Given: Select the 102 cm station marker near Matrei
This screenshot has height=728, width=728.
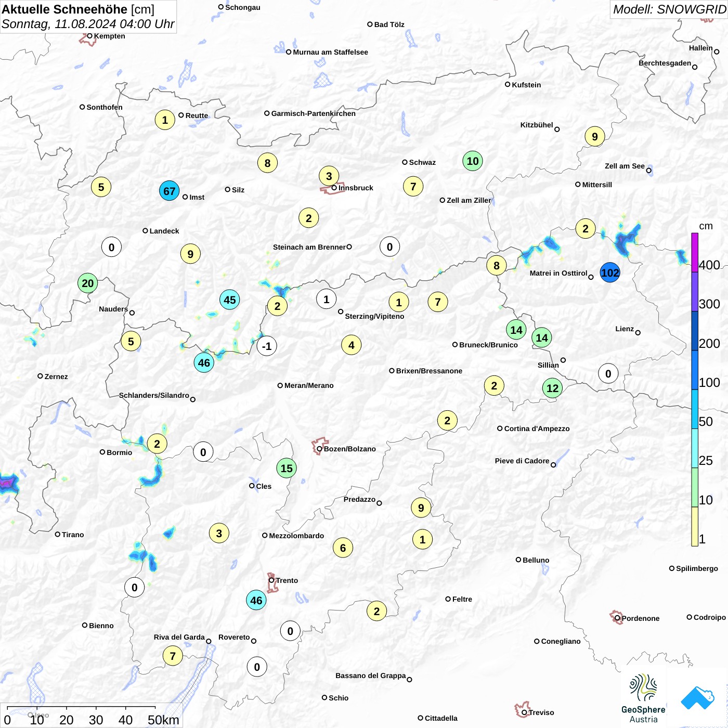Looking at the screenshot, I should pos(610,272).
